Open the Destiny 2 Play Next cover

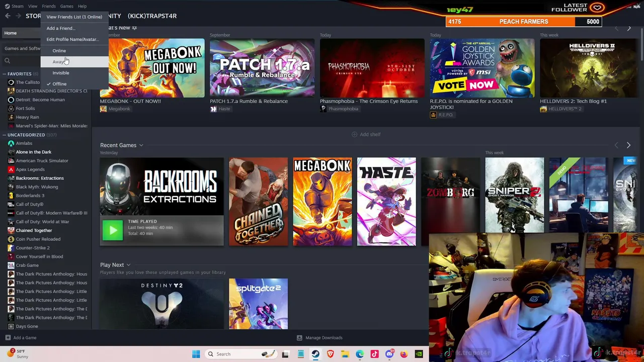coord(162,304)
